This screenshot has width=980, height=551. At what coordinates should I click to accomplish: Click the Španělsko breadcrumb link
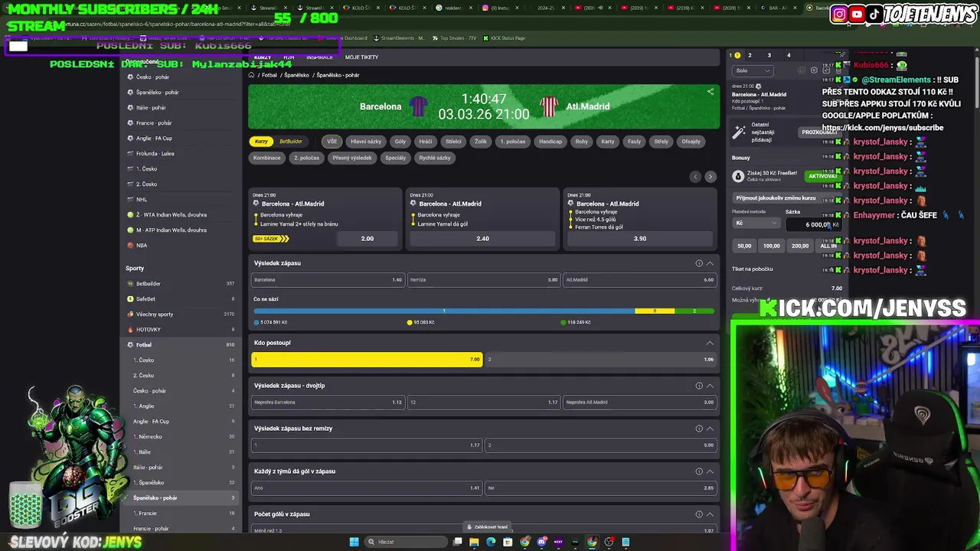296,75
